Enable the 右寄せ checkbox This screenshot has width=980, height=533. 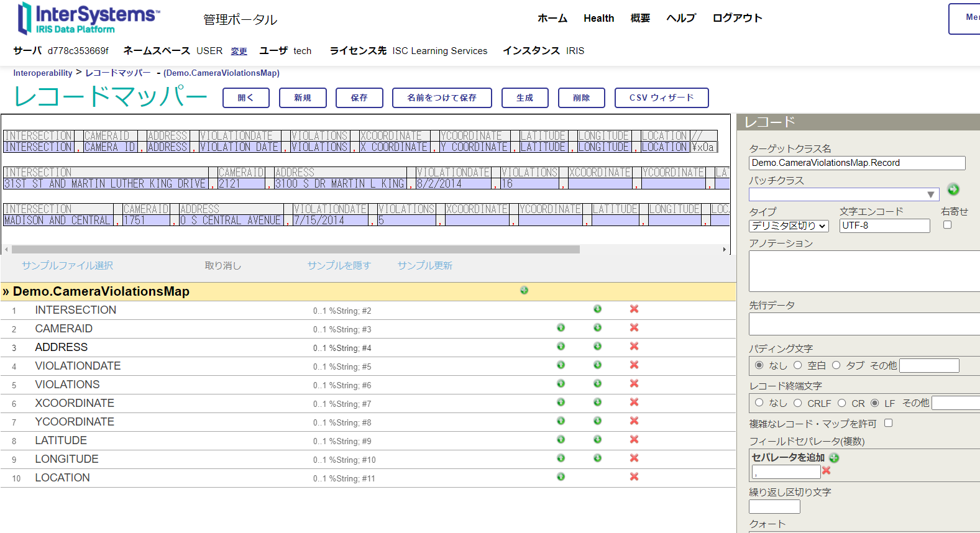(x=947, y=225)
